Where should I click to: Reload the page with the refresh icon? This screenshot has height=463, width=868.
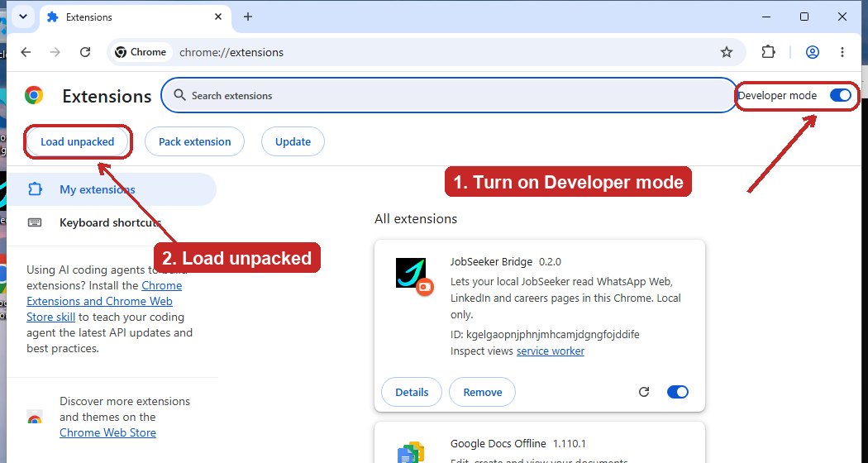(85, 52)
